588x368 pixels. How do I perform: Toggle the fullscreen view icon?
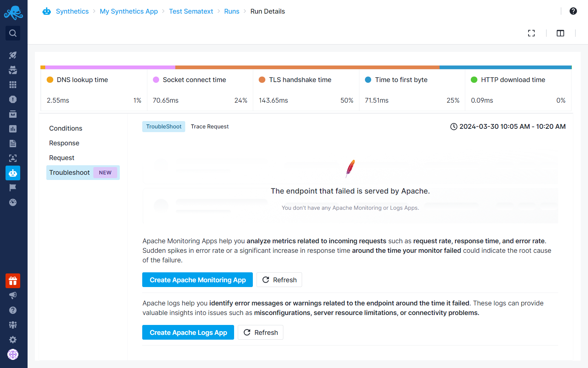[x=531, y=33]
